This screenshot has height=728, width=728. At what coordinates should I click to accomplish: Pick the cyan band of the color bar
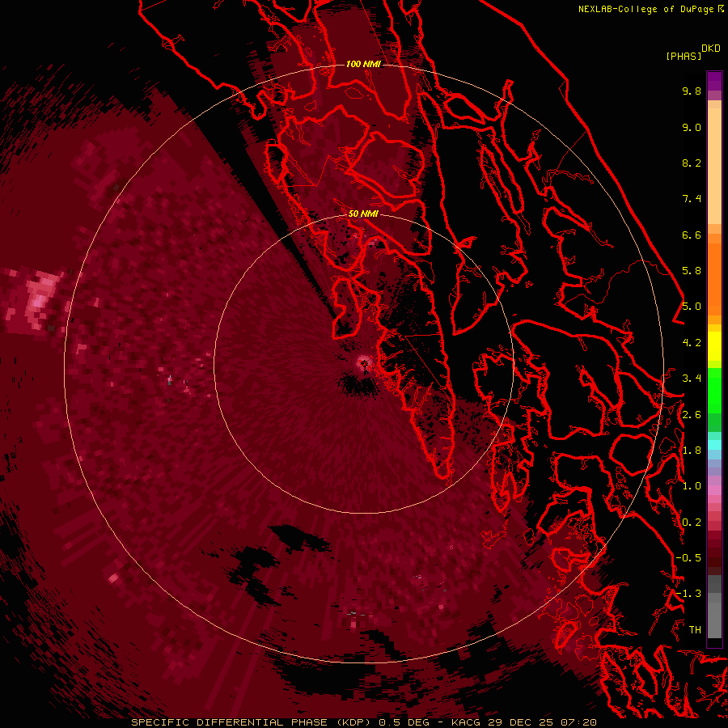(x=714, y=445)
